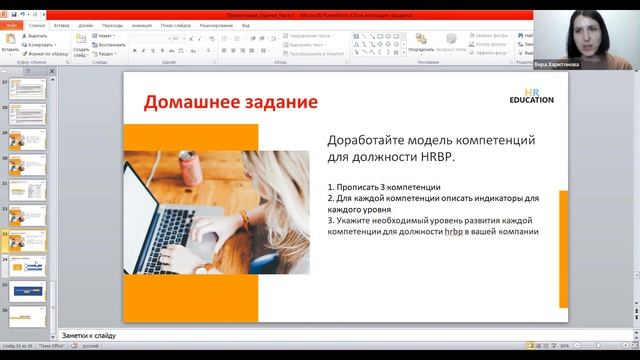Viewport: 640px width, 360px height.
Task: Click русский language in status bar
Action: pyautogui.click(x=91, y=346)
